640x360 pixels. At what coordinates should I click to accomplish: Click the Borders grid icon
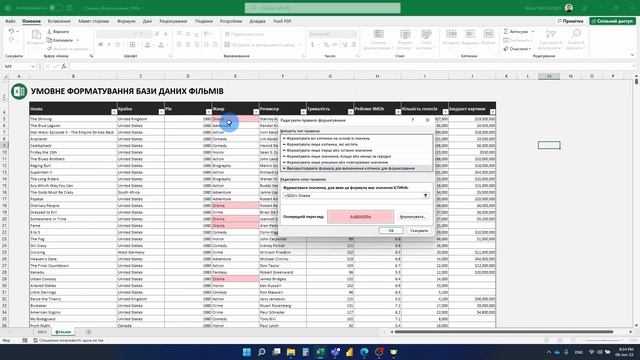point(132,44)
